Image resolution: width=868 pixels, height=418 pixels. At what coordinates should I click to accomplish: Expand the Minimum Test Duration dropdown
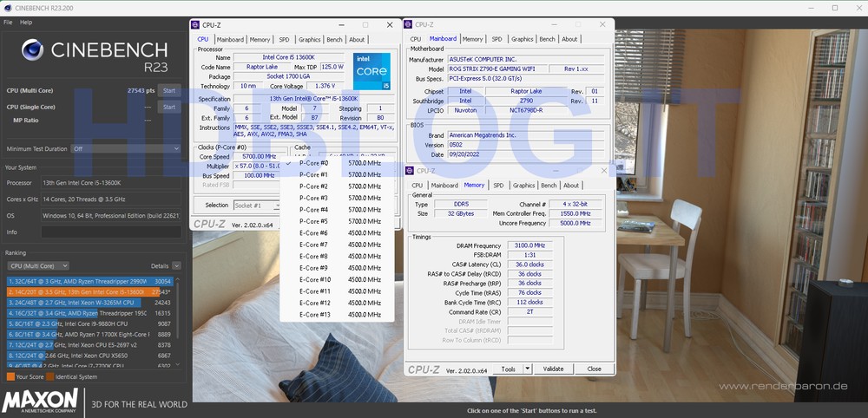176,148
